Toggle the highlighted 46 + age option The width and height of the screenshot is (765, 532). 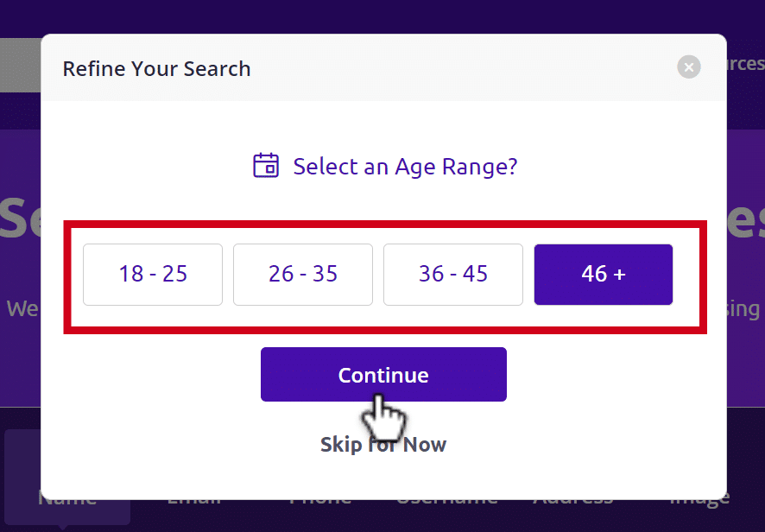[604, 275]
